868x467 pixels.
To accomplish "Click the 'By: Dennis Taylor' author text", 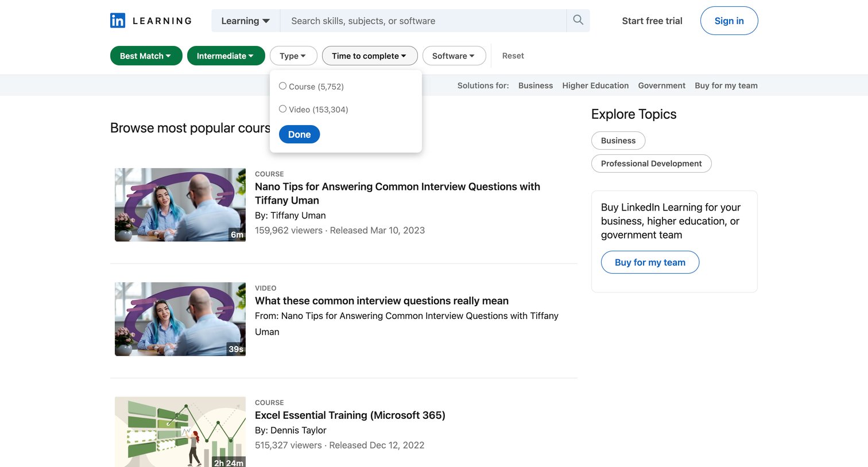I will pos(290,430).
